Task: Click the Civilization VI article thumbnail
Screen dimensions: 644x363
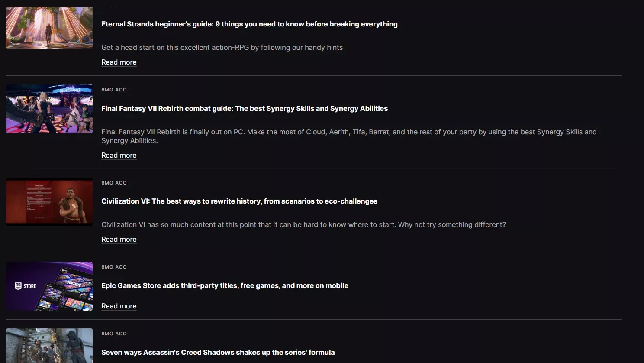Action: [49, 202]
